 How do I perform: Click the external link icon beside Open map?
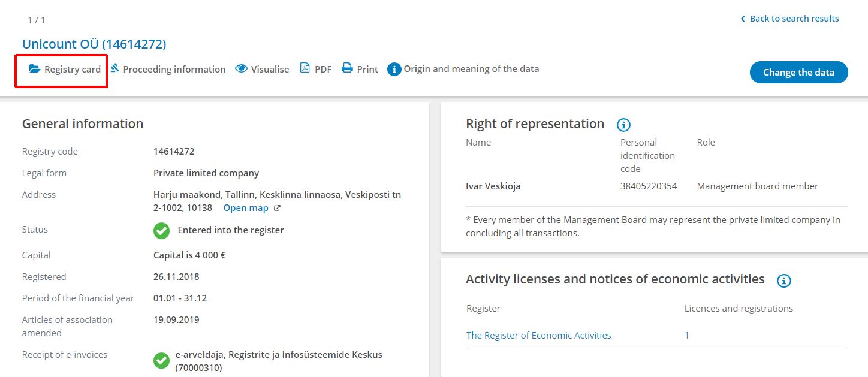(276, 208)
